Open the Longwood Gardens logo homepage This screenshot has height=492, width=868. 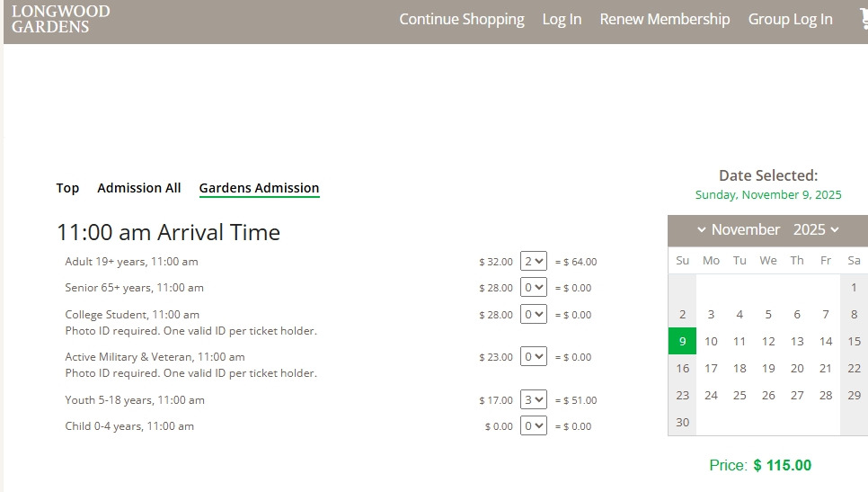(61, 19)
